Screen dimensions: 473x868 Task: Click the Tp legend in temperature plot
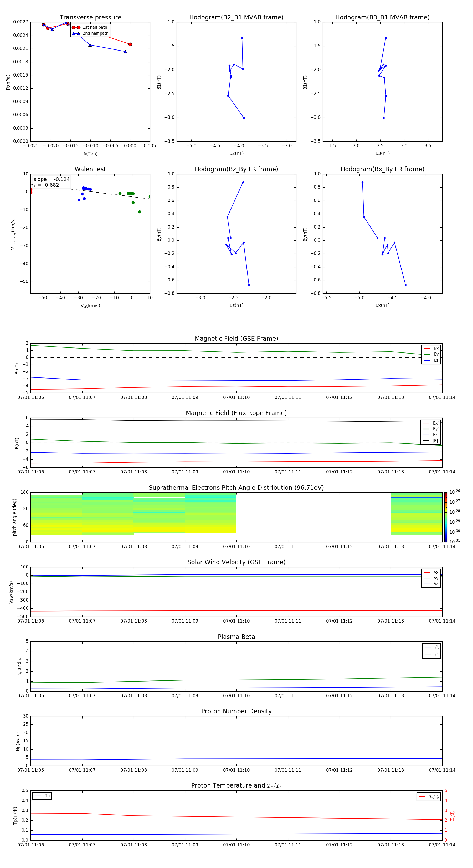pyautogui.click(x=42, y=796)
